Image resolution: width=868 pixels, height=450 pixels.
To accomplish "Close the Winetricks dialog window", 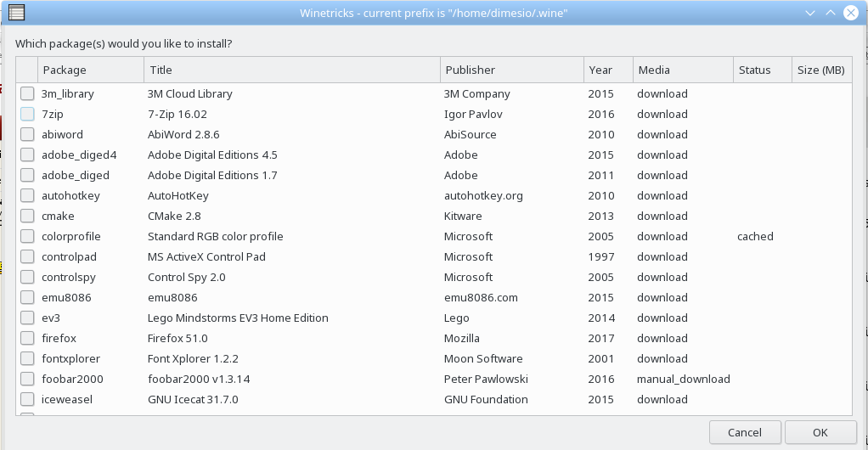I will [851, 13].
